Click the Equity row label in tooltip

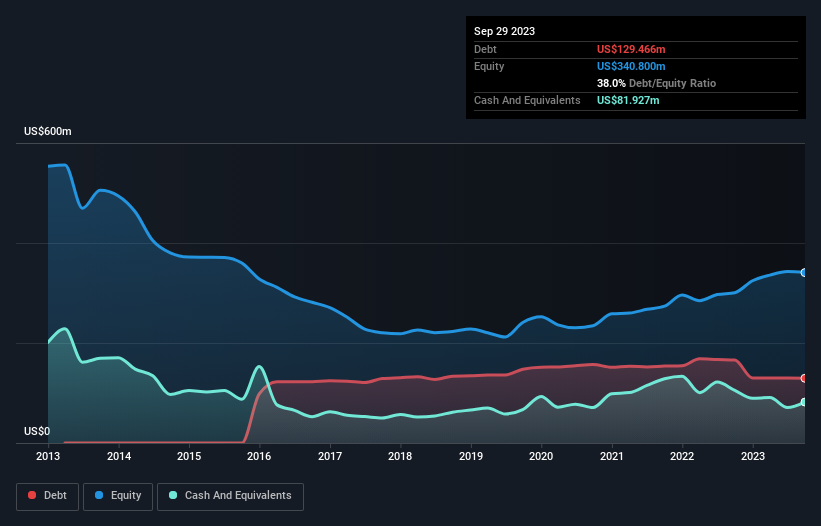pyautogui.click(x=489, y=66)
